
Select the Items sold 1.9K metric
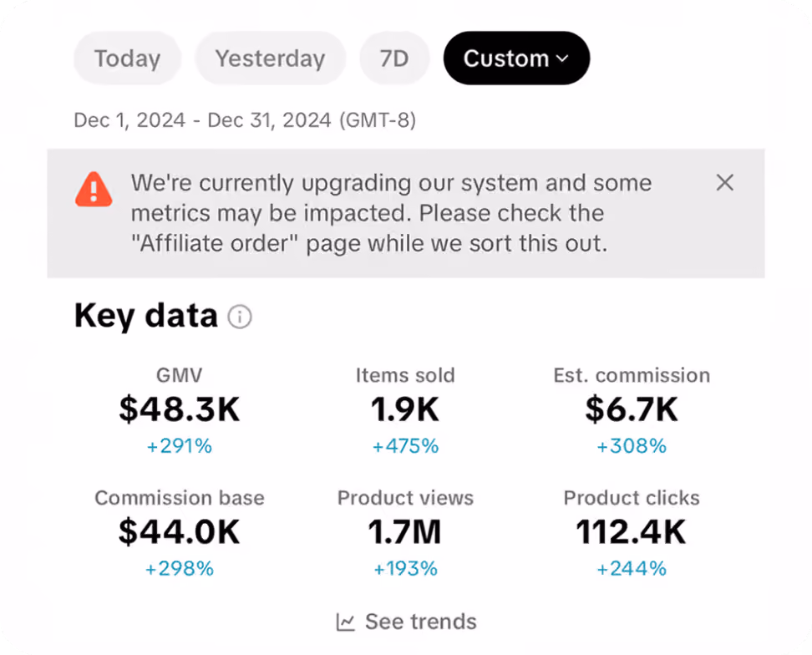pos(405,410)
